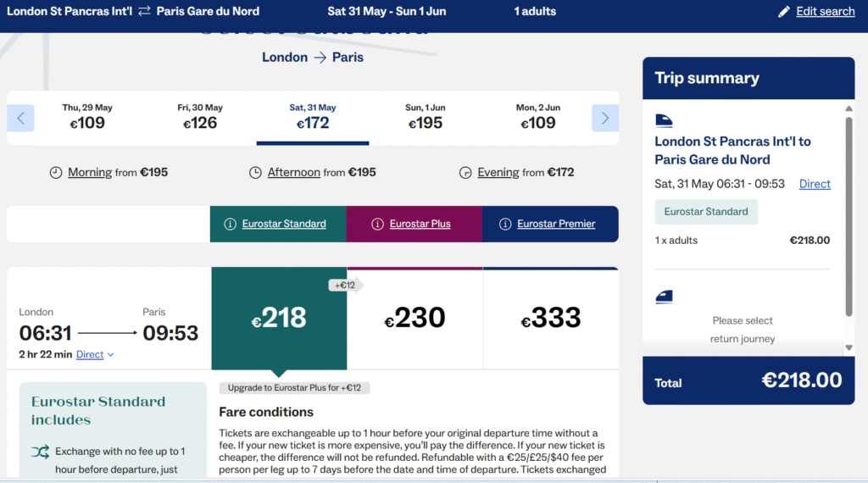Choose the €333 Eurostar Premier fare

pos(551,318)
